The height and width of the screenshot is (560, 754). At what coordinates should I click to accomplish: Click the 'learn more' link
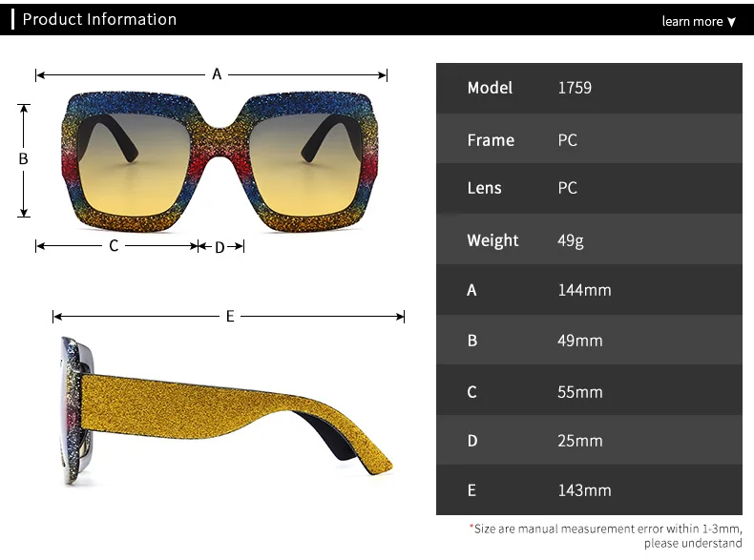coord(692,22)
